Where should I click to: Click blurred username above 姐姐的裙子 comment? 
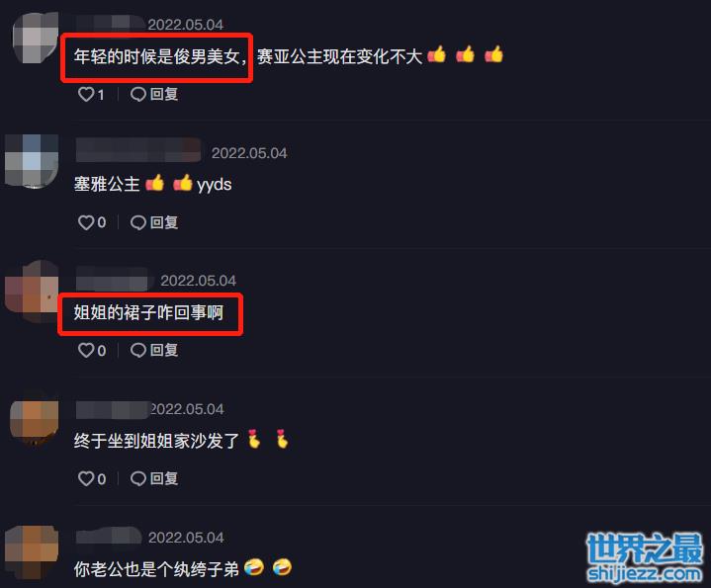click(115, 279)
